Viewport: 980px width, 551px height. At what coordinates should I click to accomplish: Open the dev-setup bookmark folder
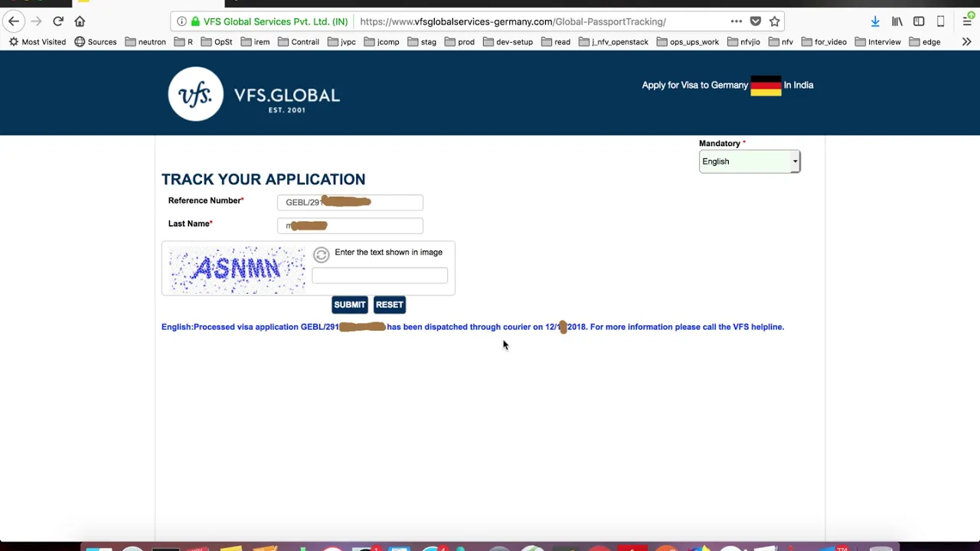coord(508,42)
